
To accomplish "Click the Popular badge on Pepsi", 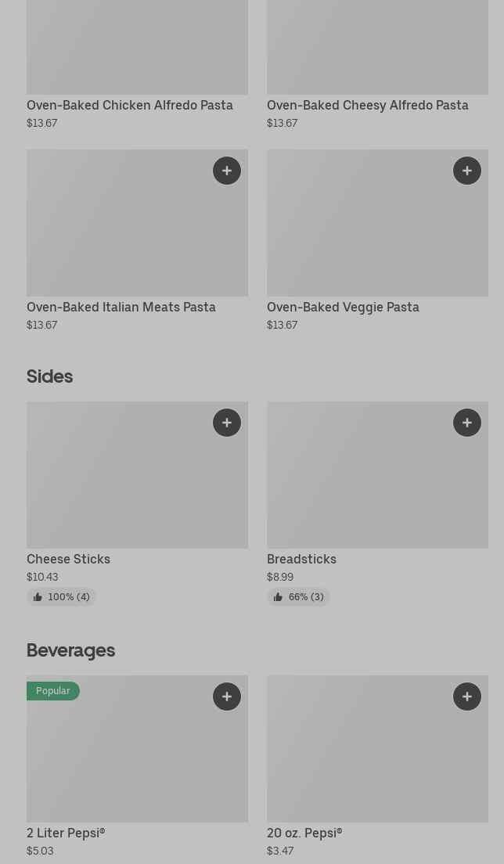I will click(x=53, y=691).
